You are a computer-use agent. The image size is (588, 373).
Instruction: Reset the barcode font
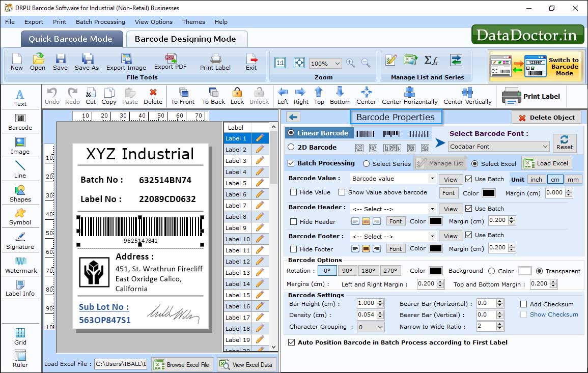(565, 142)
